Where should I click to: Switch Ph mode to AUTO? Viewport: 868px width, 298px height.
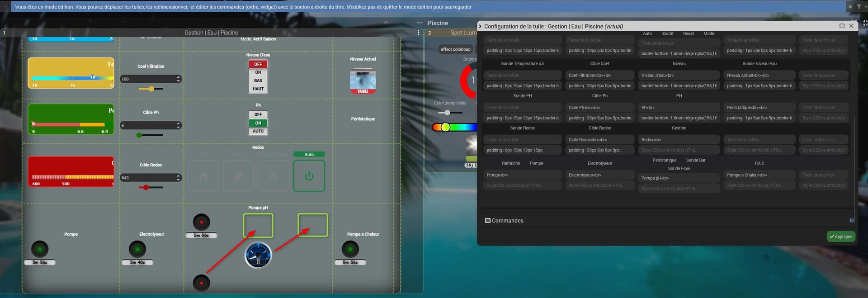258,131
